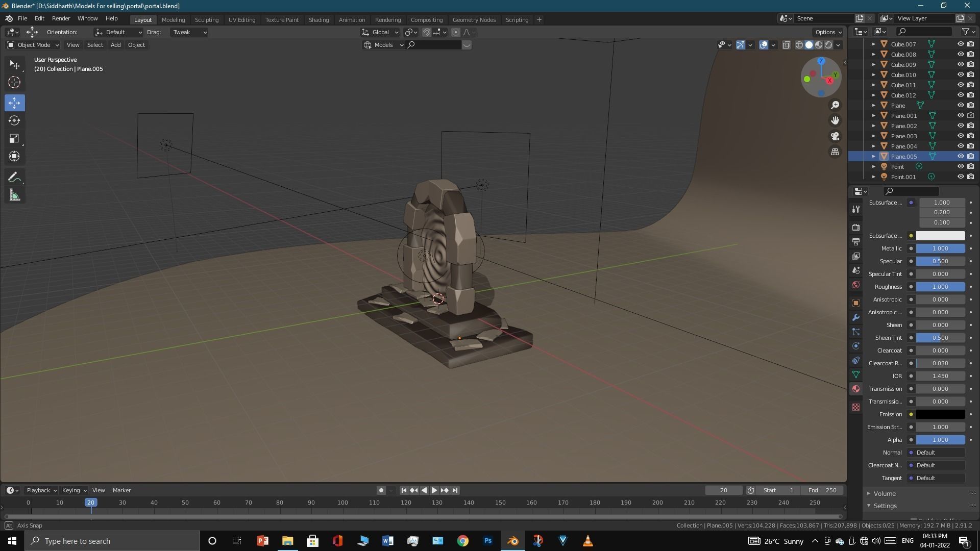Toggle timeline auto keying record button

[381, 490]
